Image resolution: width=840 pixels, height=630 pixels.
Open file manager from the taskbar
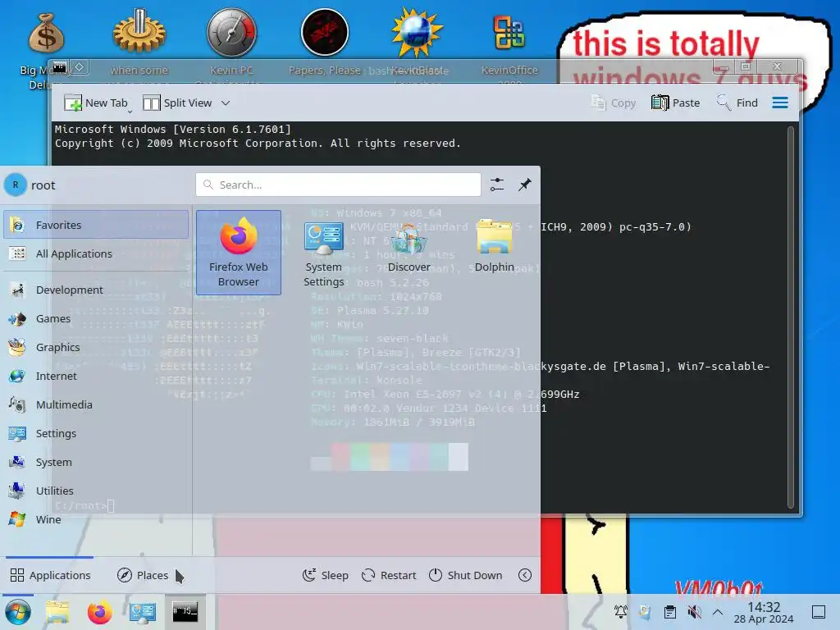57,612
